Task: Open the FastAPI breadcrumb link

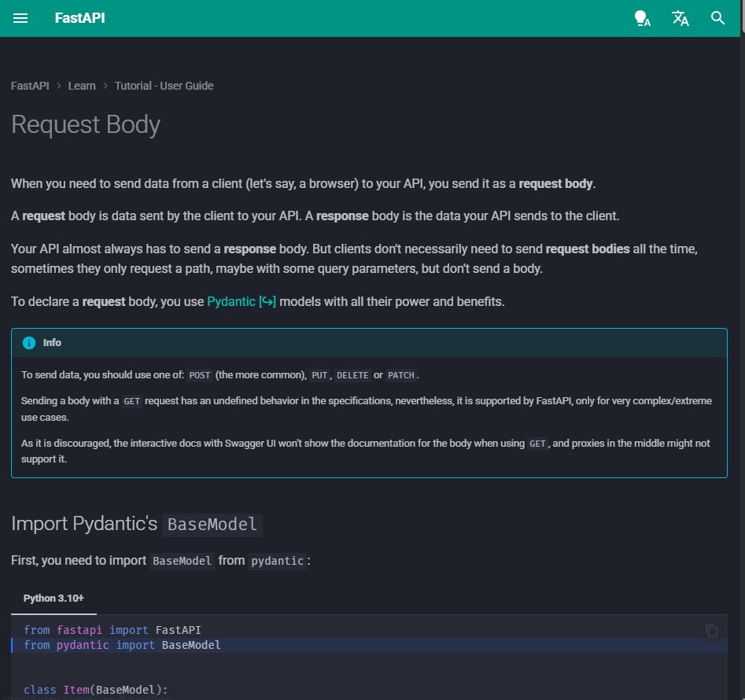Action: [x=29, y=86]
